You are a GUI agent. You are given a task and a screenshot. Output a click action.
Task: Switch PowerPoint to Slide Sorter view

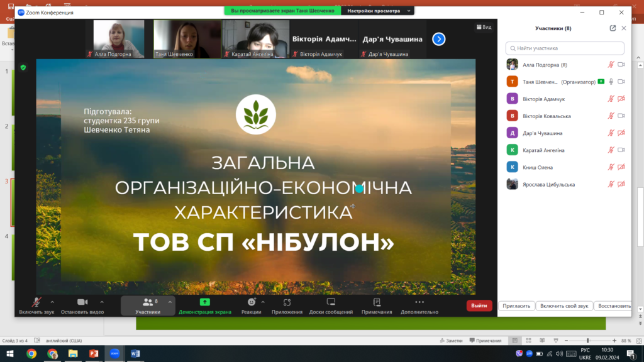coord(528,341)
